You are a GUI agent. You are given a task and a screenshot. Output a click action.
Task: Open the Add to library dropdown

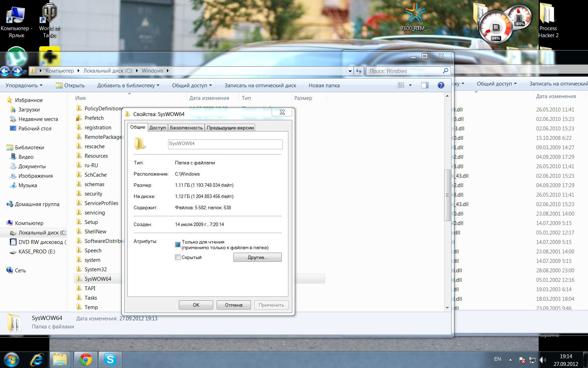(128, 86)
